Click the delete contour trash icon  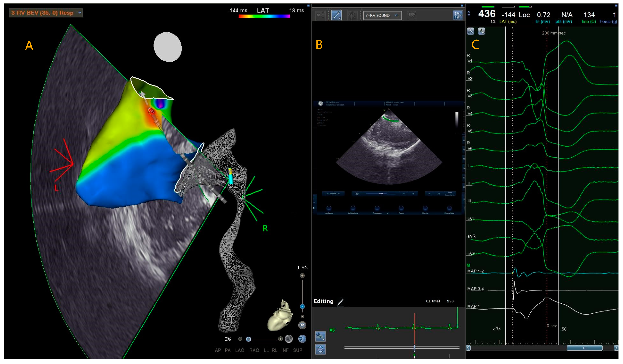tap(352, 15)
